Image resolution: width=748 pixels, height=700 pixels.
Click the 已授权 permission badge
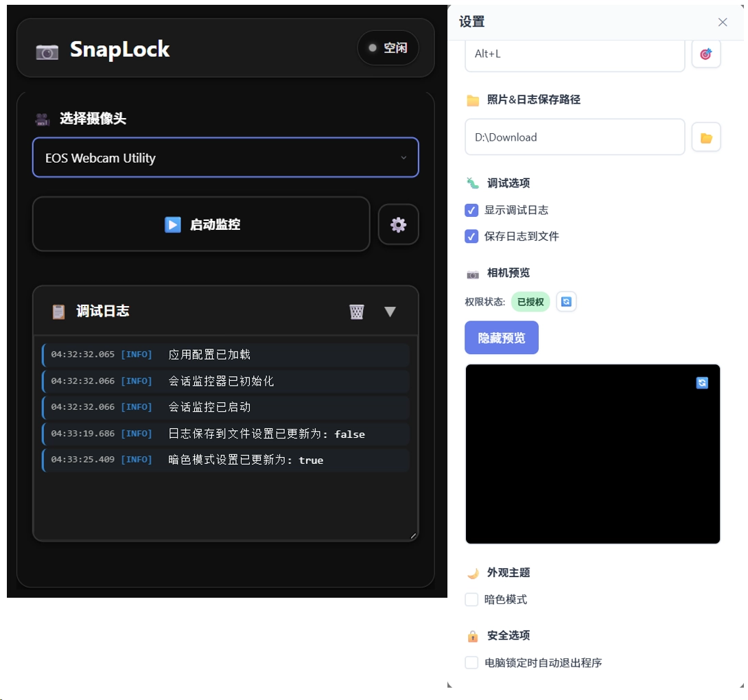tap(530, 301)
